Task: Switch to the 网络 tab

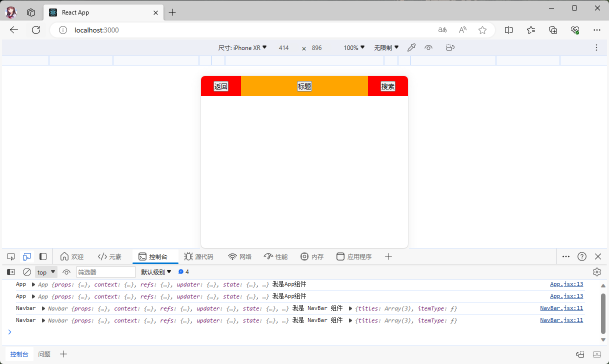Action: (240, 256)
